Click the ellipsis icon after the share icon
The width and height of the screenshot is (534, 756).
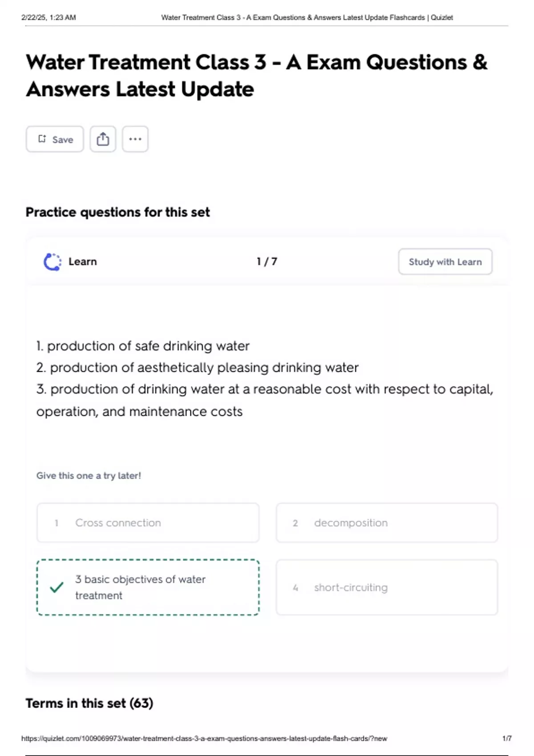135,139
